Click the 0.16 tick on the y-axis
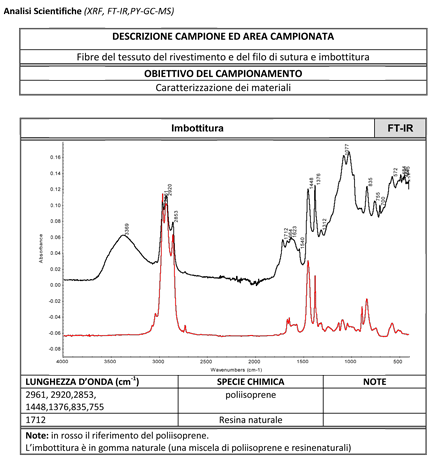433x462 pixels. [56, 157]
